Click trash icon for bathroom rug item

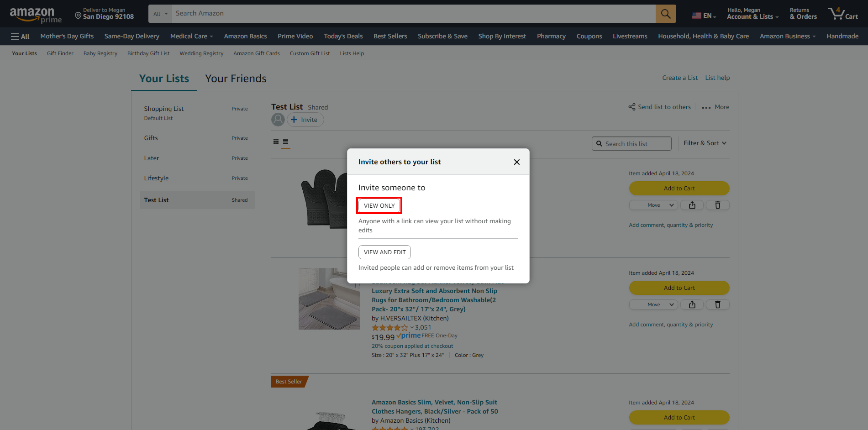(718, 304)
